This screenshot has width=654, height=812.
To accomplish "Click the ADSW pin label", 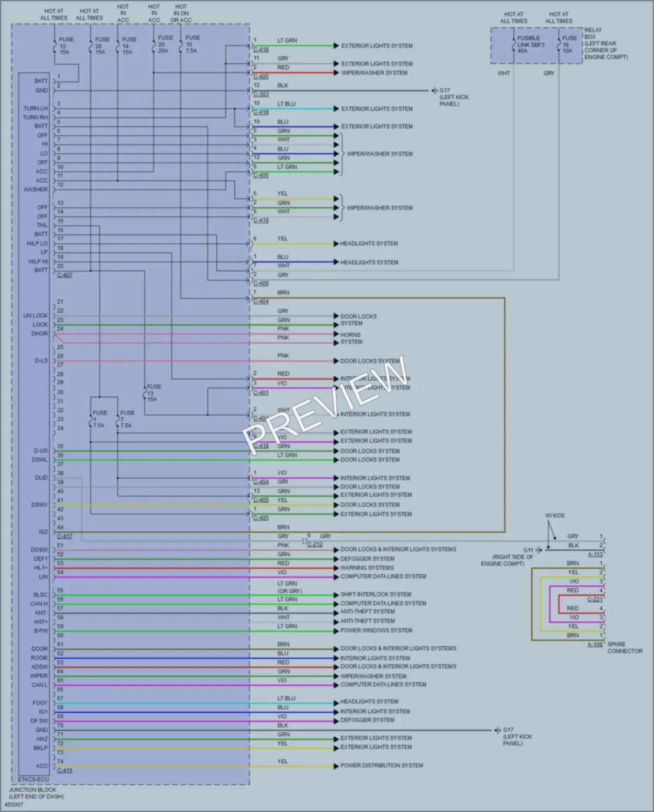I will [x=39, y=667].
